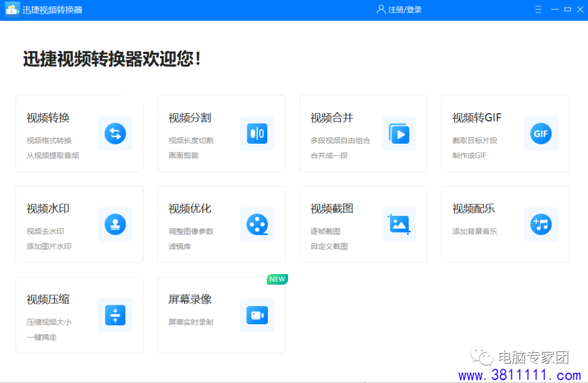Click the 视频转GIF round GIF icon
The width and height of the screenshot is (588, 383).
541,133
